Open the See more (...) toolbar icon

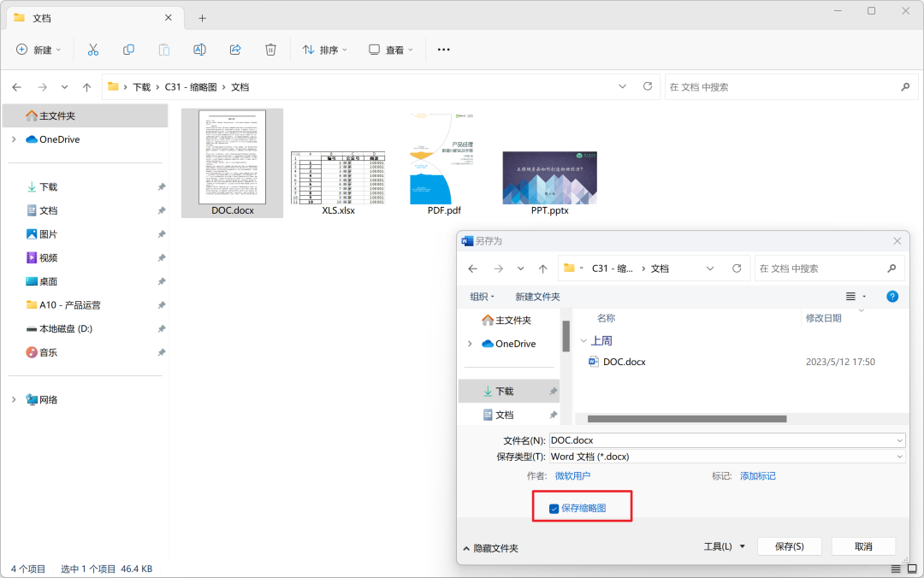[443, 50]
